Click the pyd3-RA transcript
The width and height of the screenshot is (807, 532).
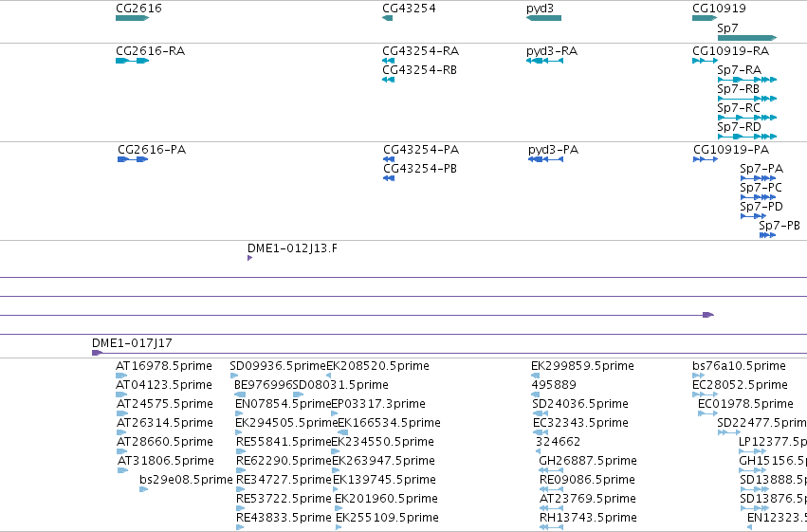coord(544,61)
